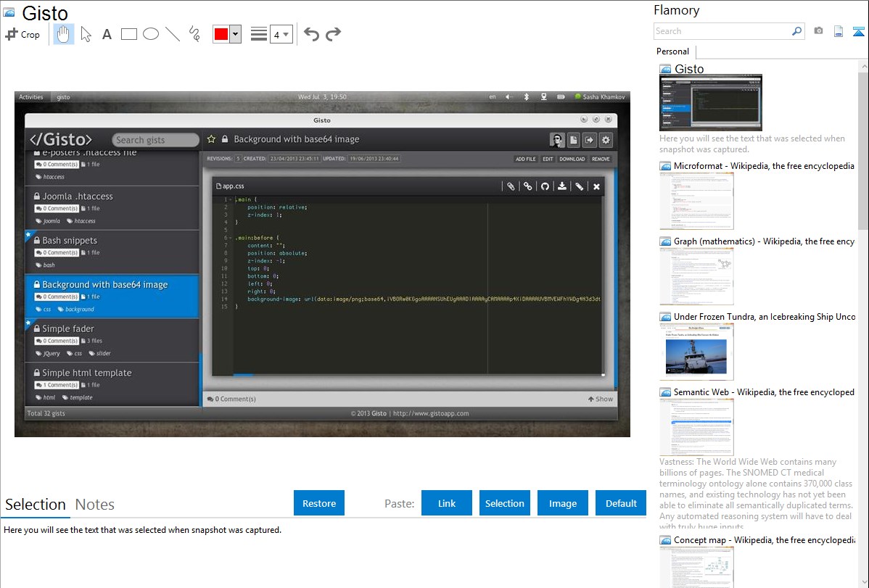Click the blue icon next to the document icon

coord(858,32)
